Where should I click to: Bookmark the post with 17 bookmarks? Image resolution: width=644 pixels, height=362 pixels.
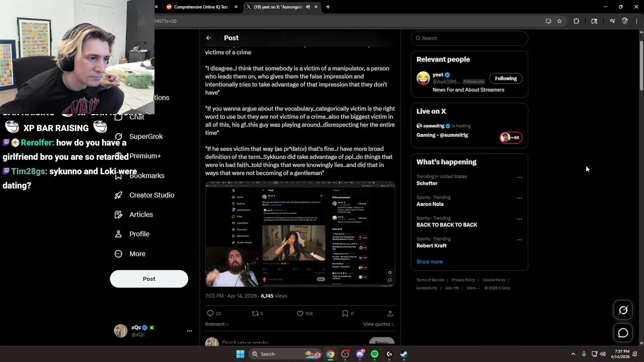[348, 313]
